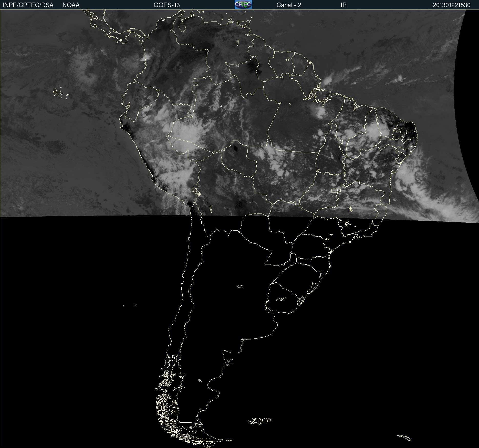This screenshot has height=448, width=479.
Task: Click the IR label in the header
Action: 343,5
